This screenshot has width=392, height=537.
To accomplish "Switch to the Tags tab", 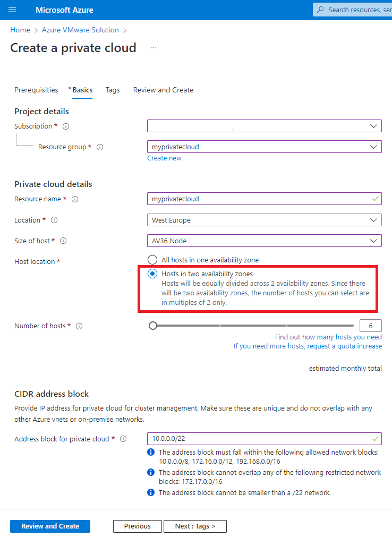I will click(x=113, y=90).
